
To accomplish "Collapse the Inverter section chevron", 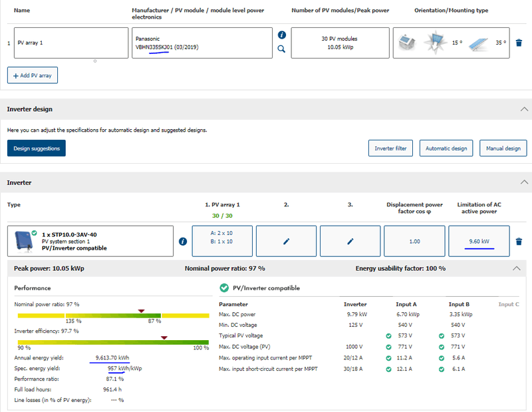I will (x=523, y=182).
